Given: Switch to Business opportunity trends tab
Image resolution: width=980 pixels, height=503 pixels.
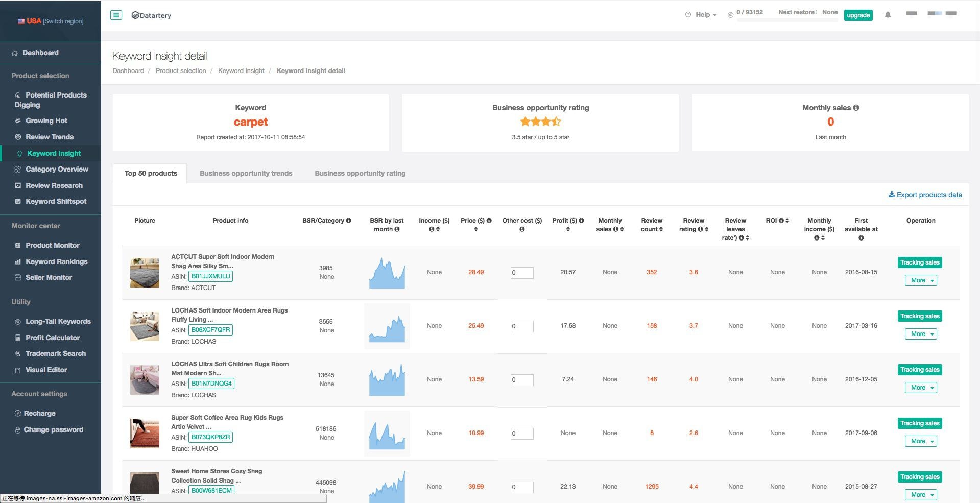Looking at the screenshot, I should pyautogui.click(x=246, y=174).
